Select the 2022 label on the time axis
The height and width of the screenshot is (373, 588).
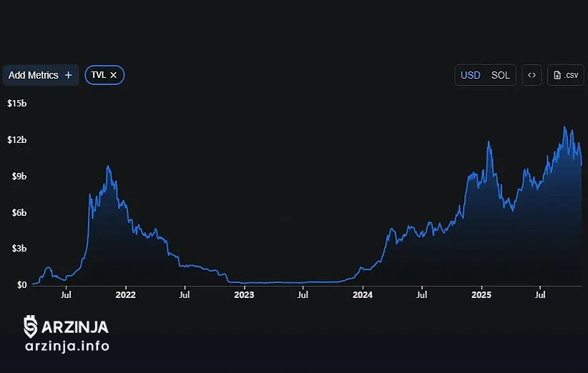tap(125, 294)
